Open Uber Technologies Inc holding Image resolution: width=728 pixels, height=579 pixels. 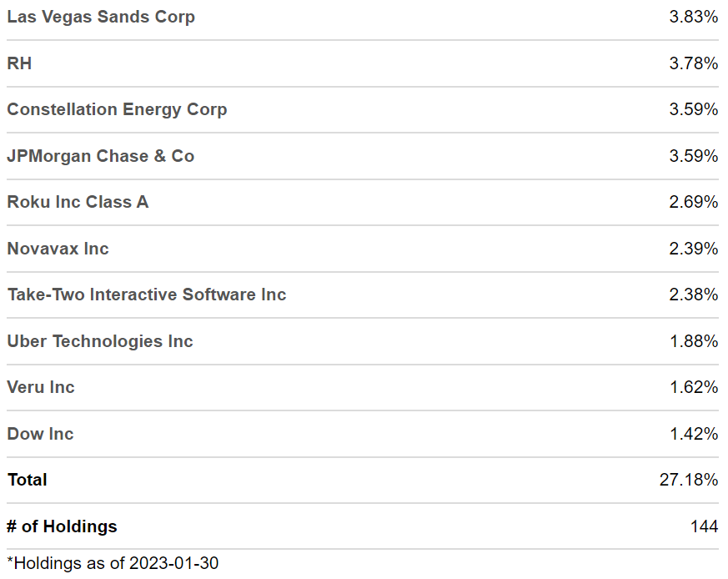100,341
